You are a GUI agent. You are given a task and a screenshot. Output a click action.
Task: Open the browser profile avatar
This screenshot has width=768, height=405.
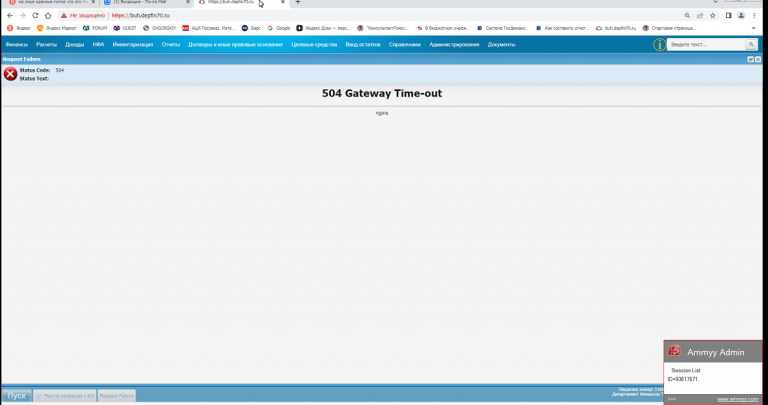[x=742, y=16]
